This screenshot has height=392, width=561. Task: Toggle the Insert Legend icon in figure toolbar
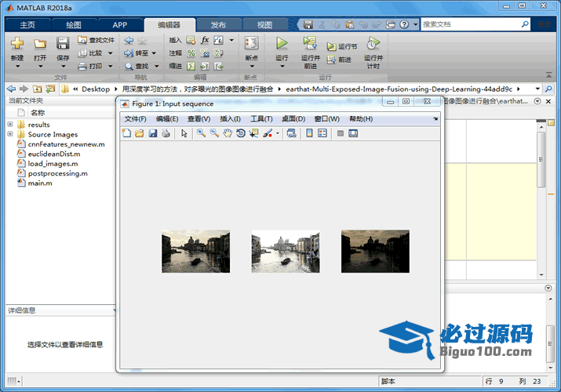(x=322, y=133)
